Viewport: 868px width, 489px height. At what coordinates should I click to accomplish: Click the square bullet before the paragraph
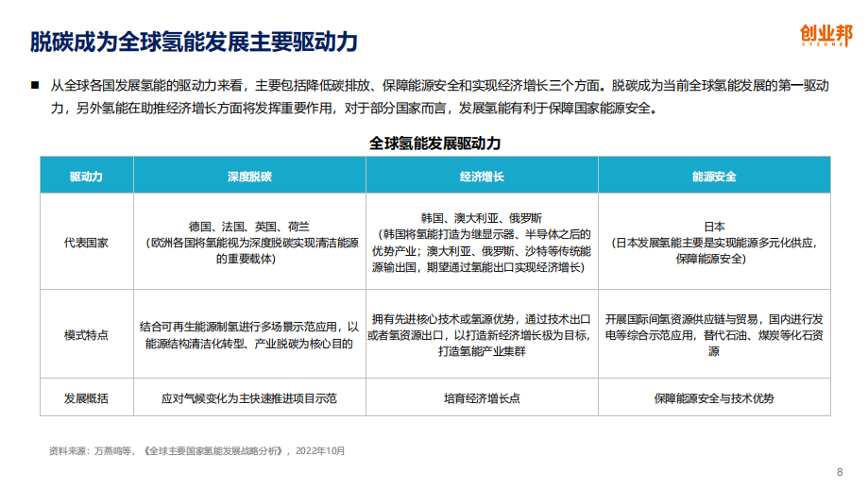point(35,85)
